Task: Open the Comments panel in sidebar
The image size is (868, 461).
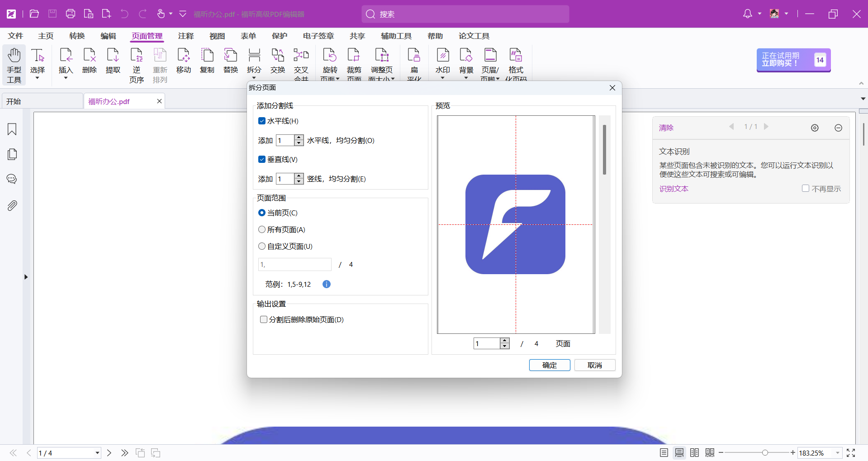Action: coord(12,179)
